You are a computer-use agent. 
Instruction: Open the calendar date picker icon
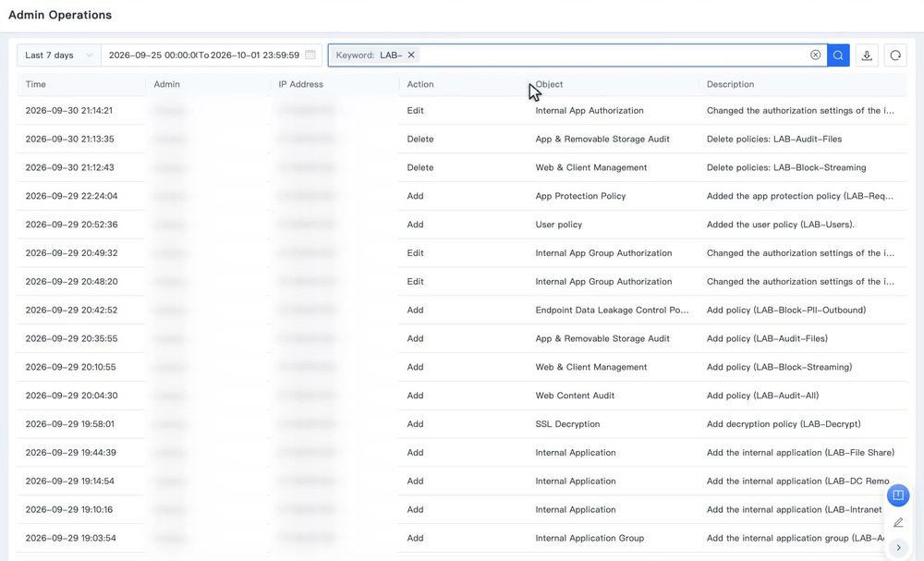pos(310,55)
